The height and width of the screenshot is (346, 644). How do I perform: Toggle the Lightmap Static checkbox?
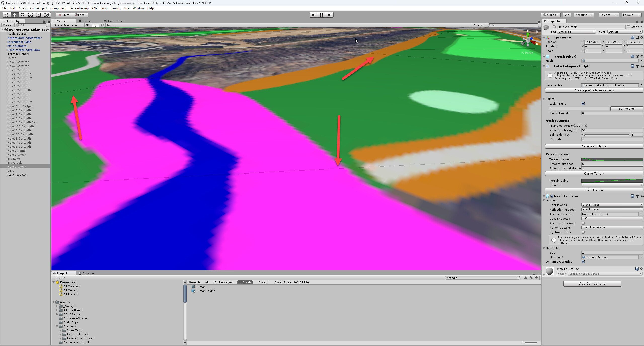pos(584,232)
